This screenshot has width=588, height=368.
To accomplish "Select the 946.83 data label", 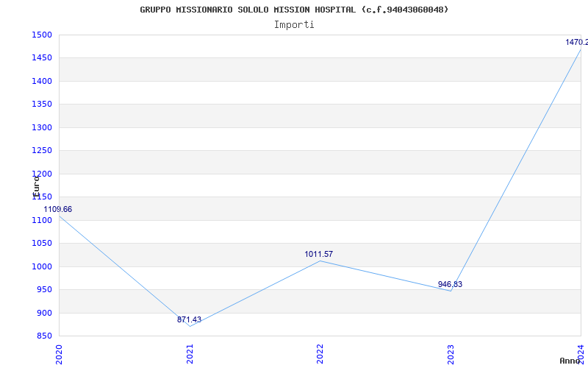I will coord(450,284).
